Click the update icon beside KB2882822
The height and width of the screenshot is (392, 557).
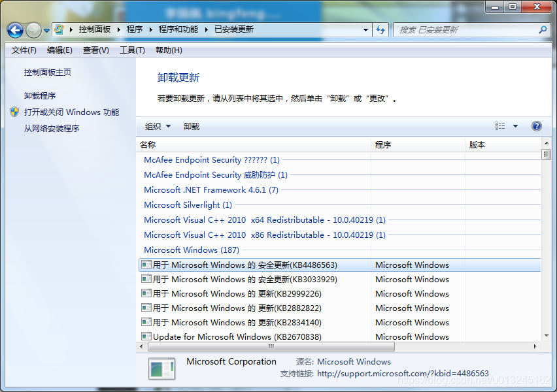[x=146, y=308]
